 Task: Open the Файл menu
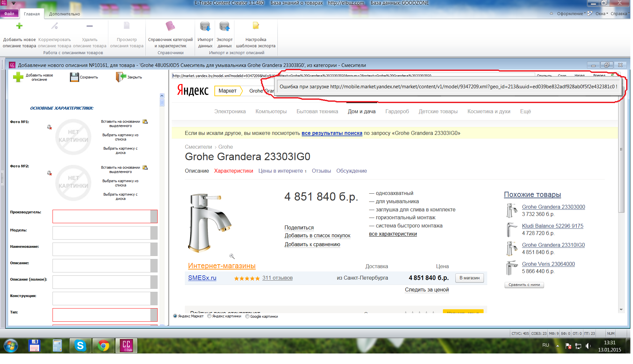pyautogui.click(x=9, y=13)
